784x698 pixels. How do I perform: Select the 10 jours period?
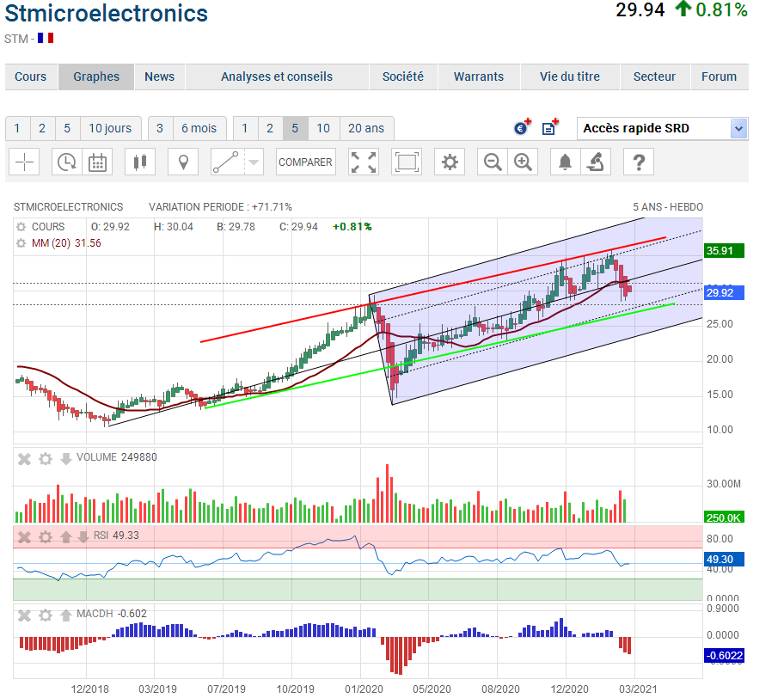[x=111, y=128]
